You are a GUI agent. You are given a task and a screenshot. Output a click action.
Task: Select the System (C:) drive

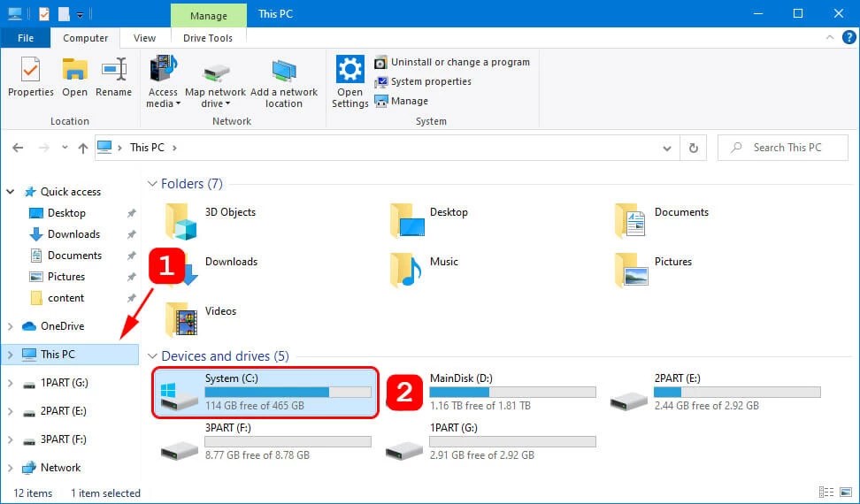coord(265,393)
